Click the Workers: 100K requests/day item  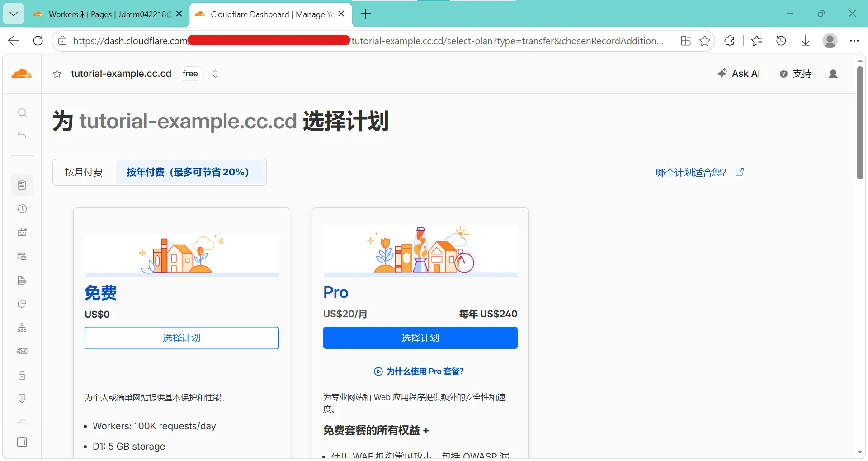point(154,426)
